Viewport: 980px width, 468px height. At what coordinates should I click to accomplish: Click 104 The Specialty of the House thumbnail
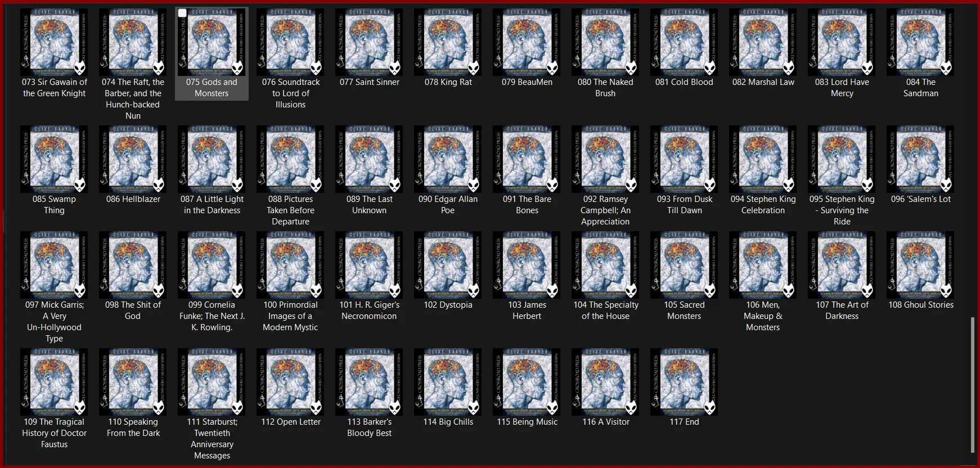click(605, 265)
